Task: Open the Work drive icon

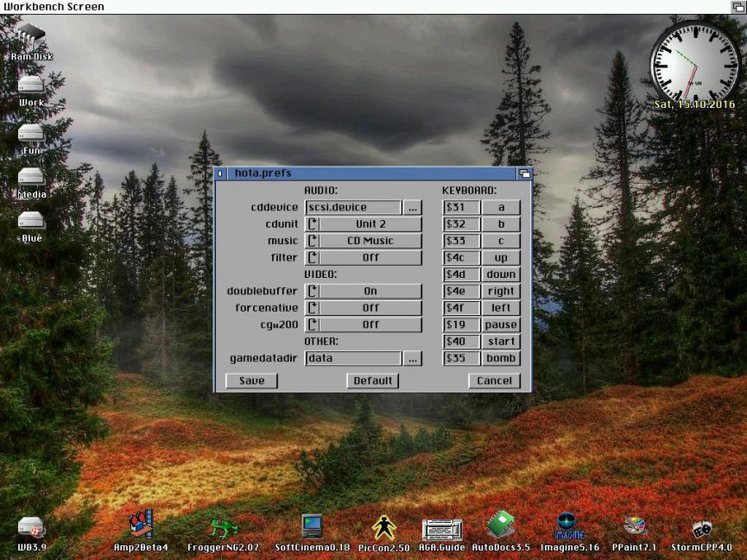Action: (x=31, y=86)
